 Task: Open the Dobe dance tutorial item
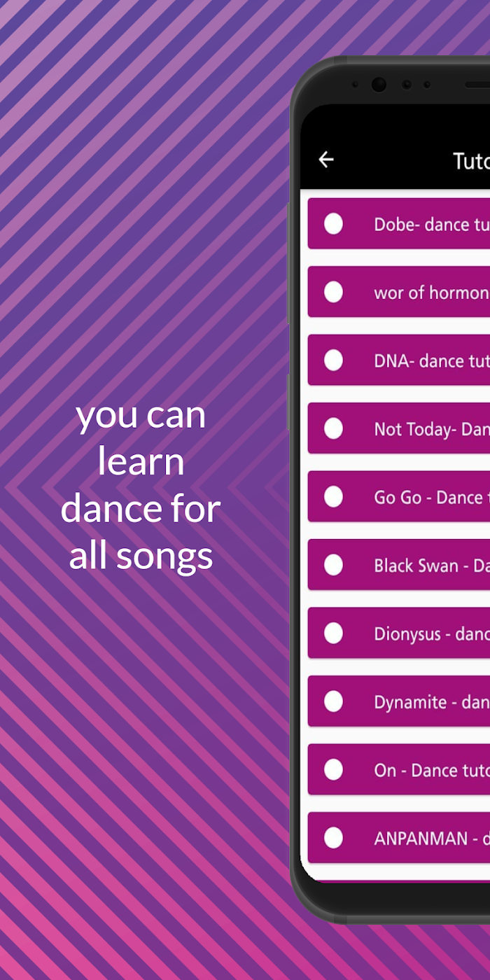[x=399, y=224]
